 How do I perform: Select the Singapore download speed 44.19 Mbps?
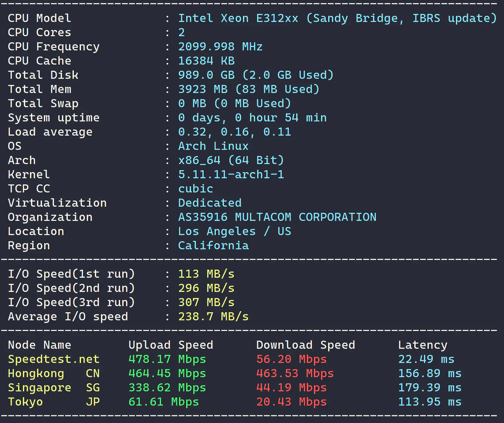coord(291,387)
